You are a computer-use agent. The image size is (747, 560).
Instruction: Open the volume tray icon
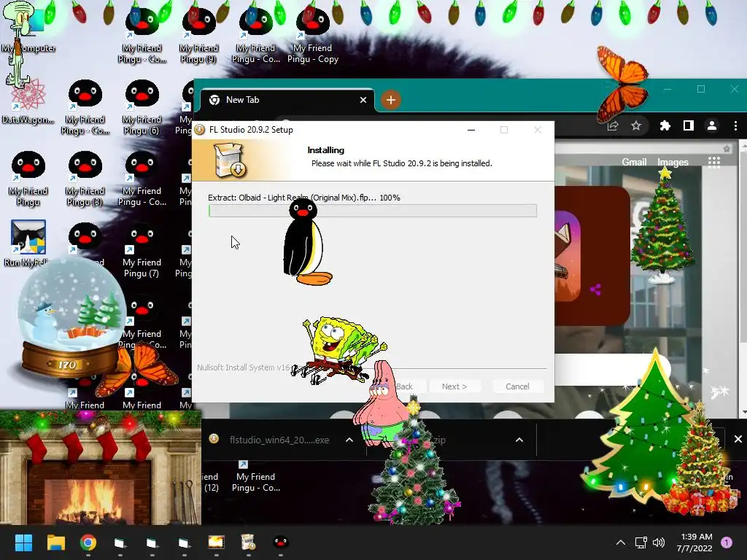click(659, 542)
